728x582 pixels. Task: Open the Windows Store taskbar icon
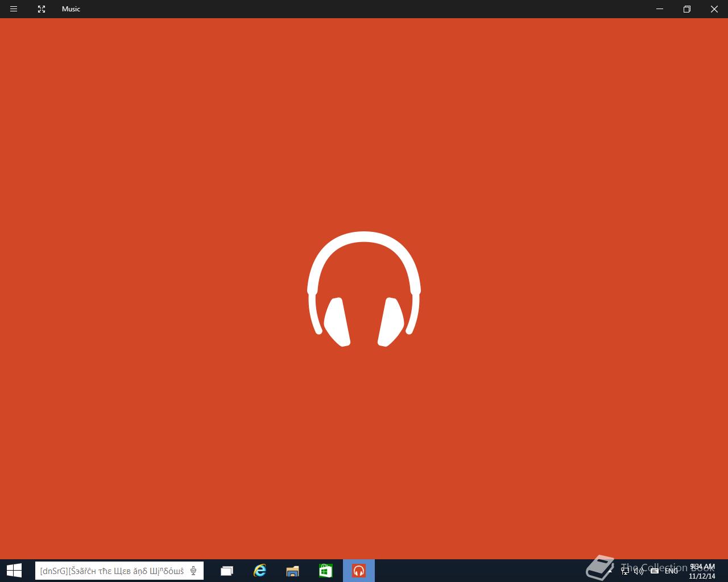[326, 571]
